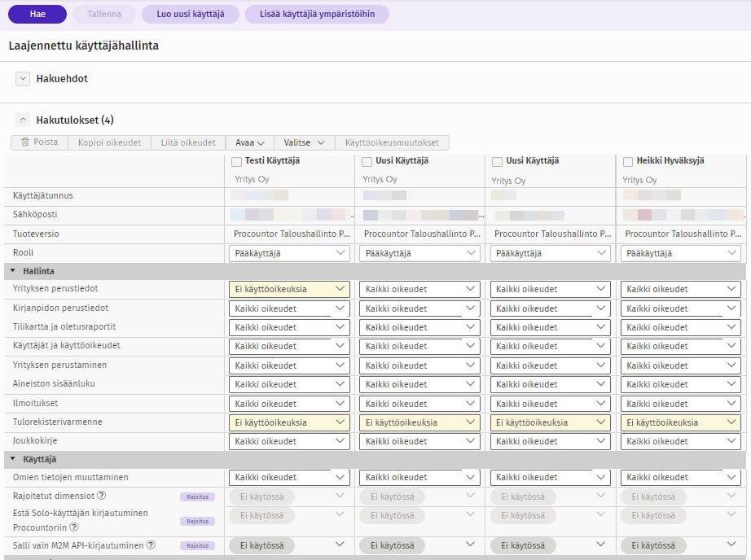Click the Joukkokirje row label
Screen dimensions: 751x560
[35, 441]
